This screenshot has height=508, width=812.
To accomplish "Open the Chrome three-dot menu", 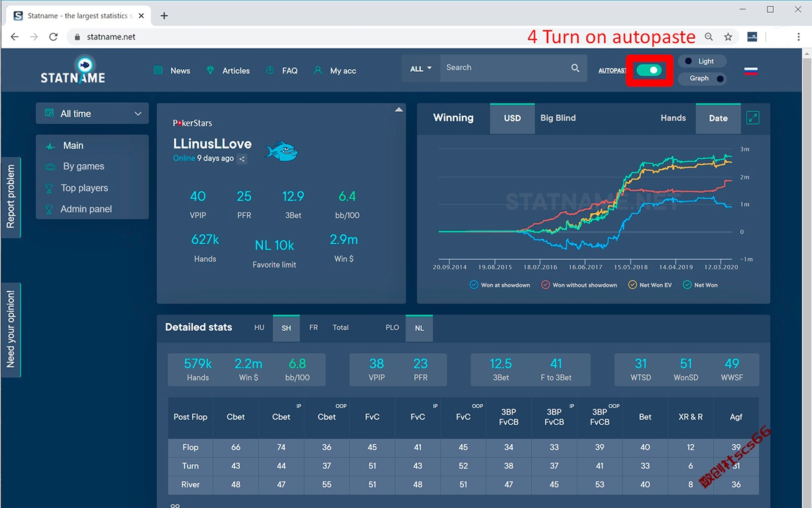I will pos(798,37).
